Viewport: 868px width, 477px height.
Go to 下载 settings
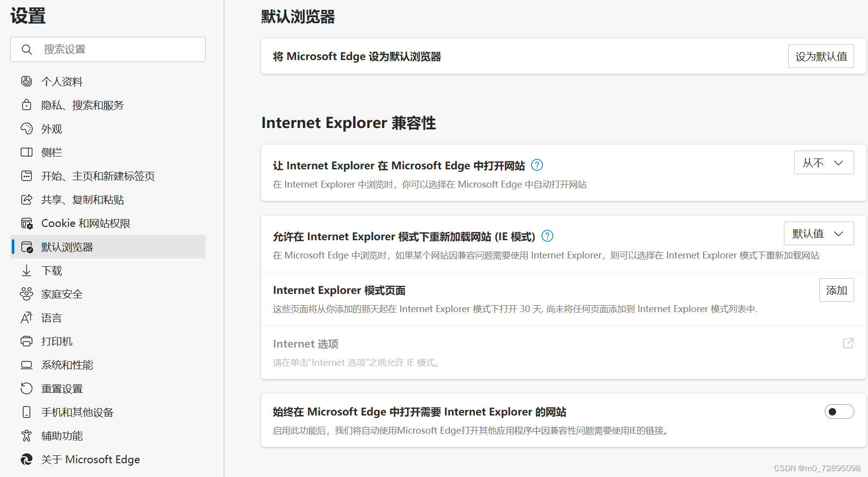coord(108,270)
